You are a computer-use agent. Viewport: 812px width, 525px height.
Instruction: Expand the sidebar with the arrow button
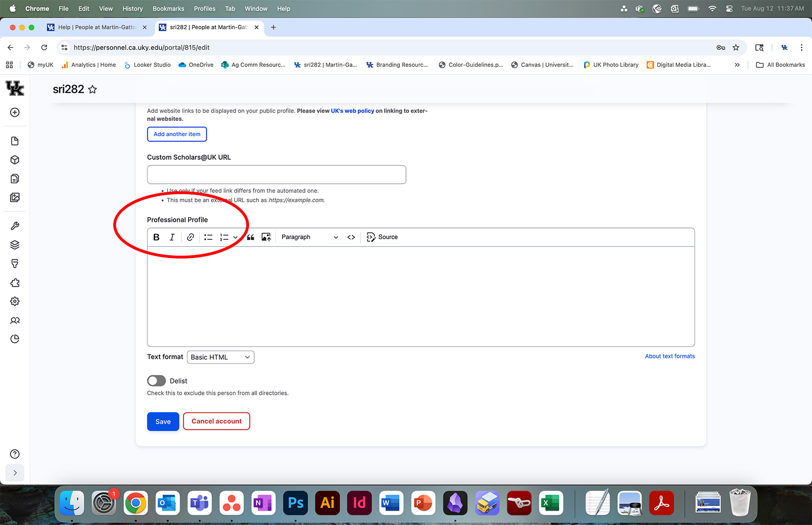click(15, 473)
